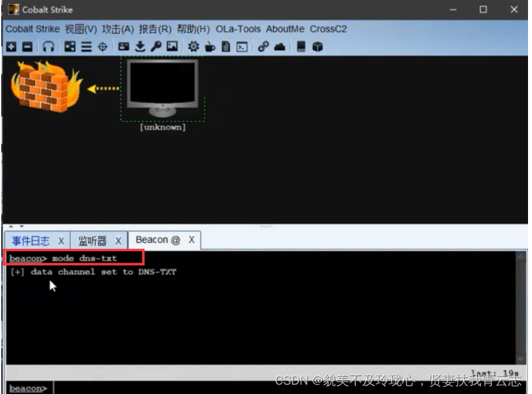532x394 pixels.
Task: Open downloaded files arrow icon
Action: click(140, 46)
